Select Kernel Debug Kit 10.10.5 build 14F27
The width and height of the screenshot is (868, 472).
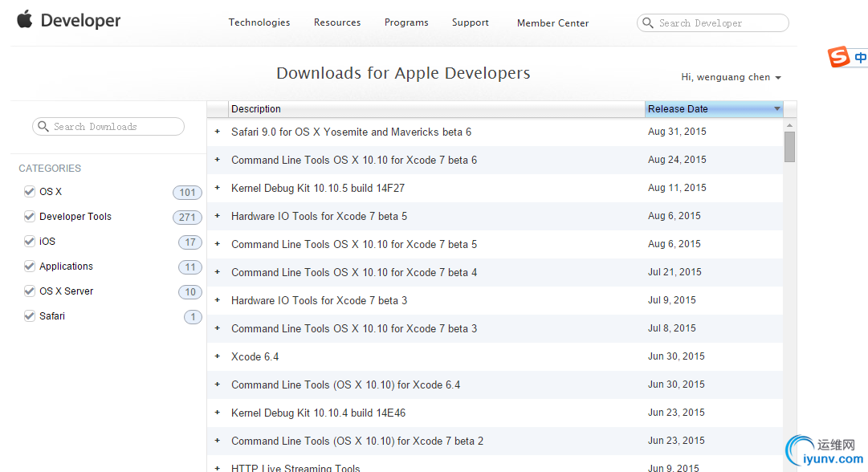318,188
